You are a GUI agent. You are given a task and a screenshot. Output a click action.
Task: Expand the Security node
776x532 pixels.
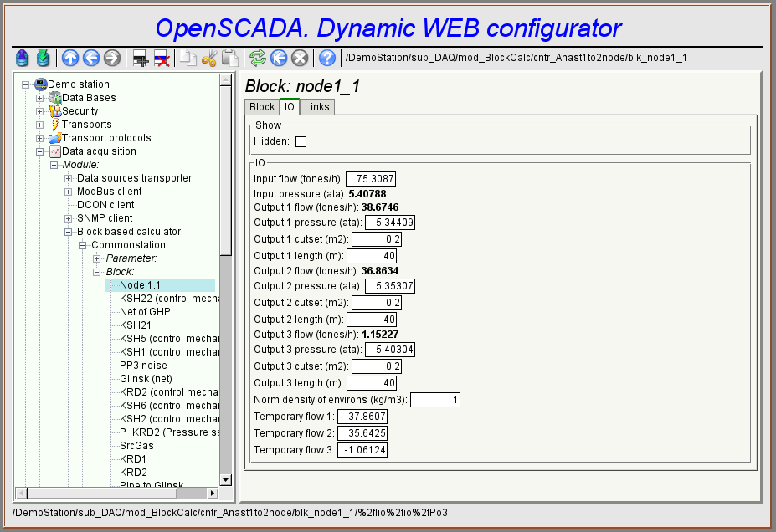[39, 112]
